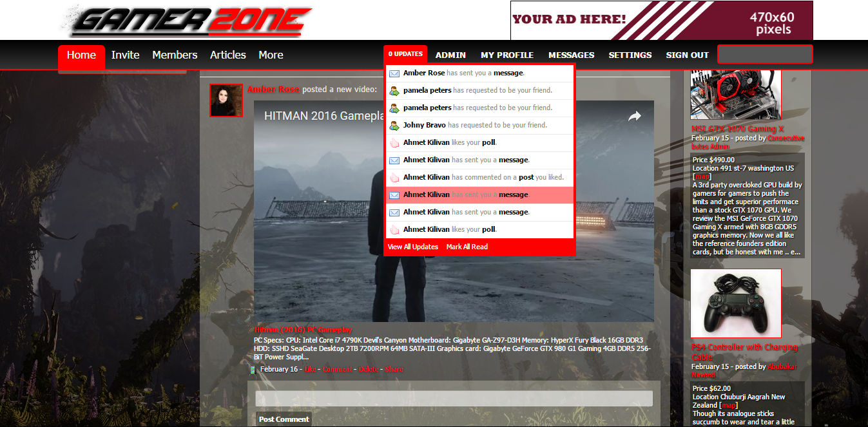This screenshot has width=868, height=427.
Task: Open the PS4 controller listing thumbnail
Action: pyautogui.click(x=736, y=303)
